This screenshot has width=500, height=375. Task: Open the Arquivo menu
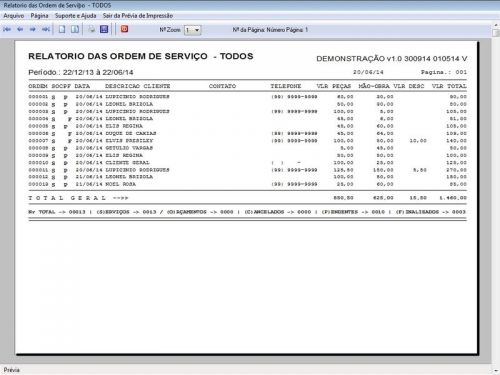click(x=14, y=16)
